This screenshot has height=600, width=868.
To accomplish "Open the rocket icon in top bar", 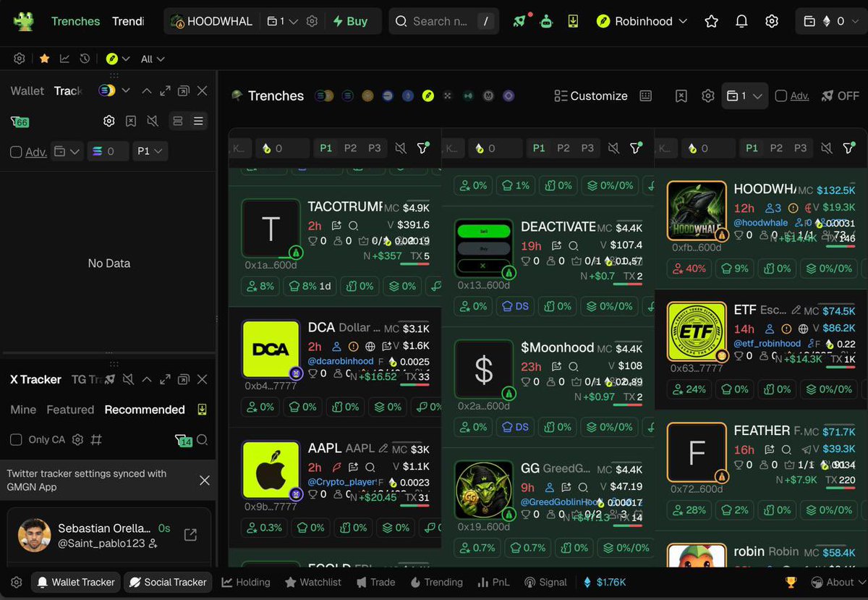I will [x=520, y=21].
